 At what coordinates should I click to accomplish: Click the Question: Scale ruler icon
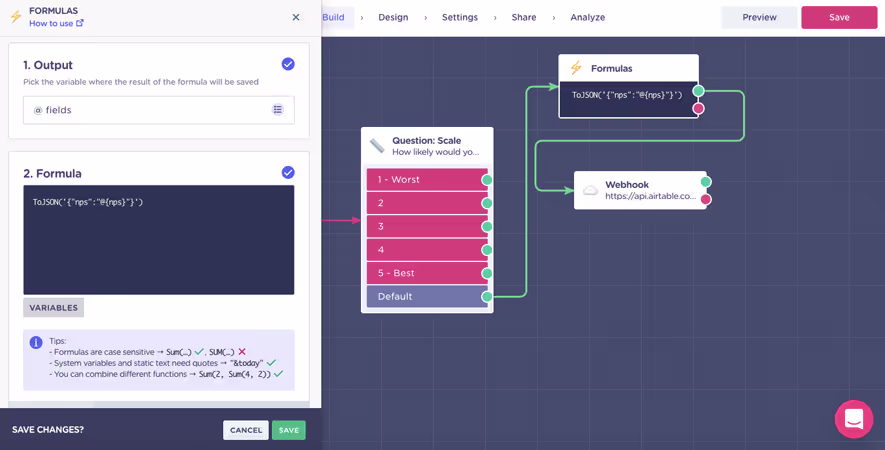376,146
